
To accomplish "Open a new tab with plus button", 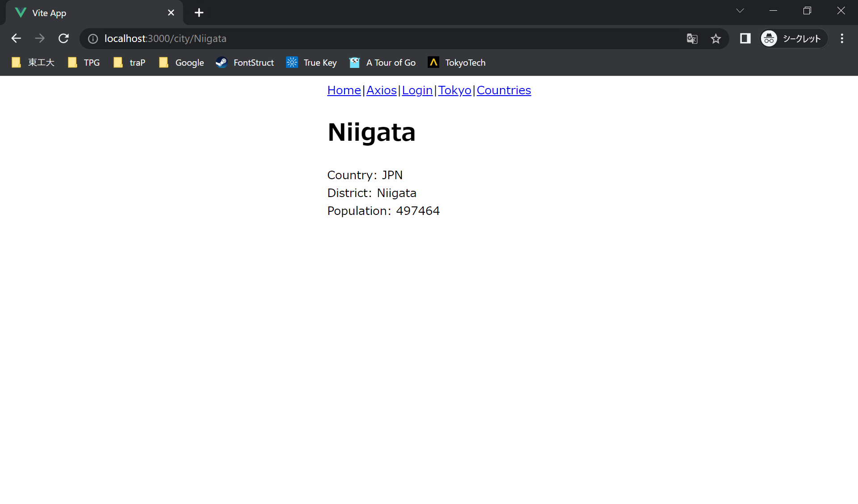I will 199,13.
